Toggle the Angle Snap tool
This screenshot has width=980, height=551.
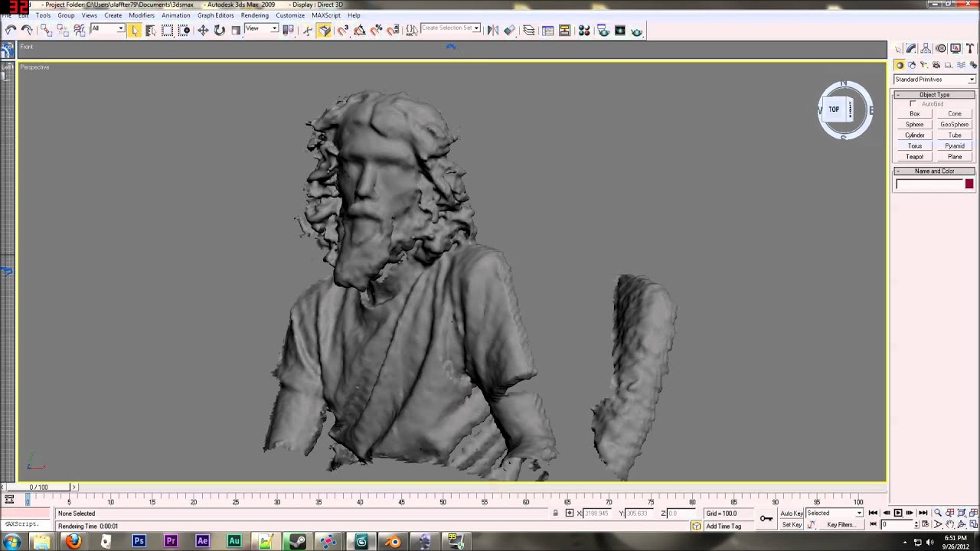coord(359,31)
